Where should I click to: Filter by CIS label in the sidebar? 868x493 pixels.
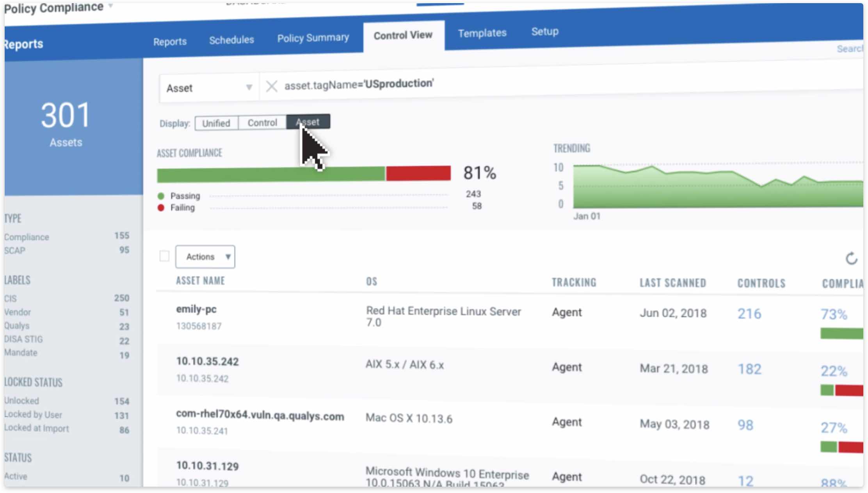(11, 298)
